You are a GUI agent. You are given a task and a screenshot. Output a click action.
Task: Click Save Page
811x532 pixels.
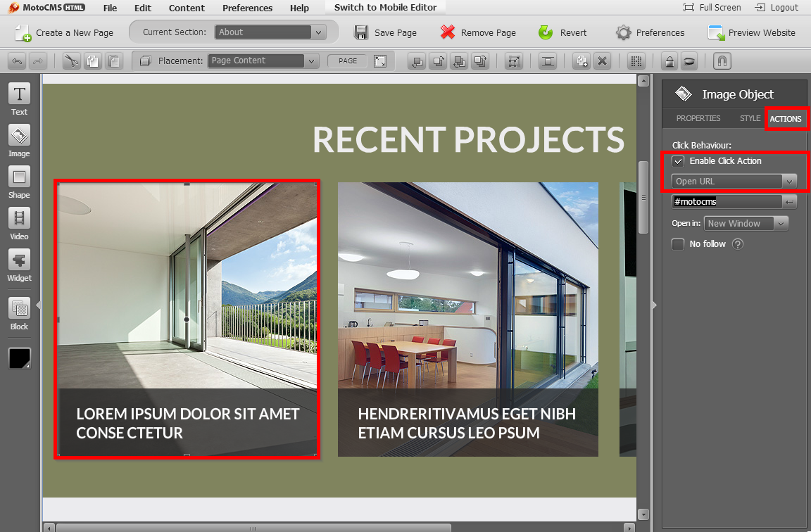click(x=385, y=32)
